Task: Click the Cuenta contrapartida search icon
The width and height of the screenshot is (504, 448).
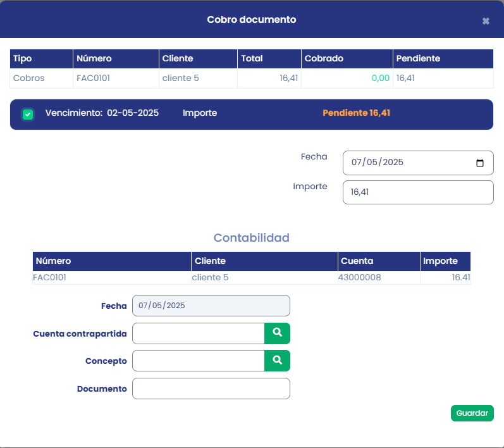Action: 277,333
